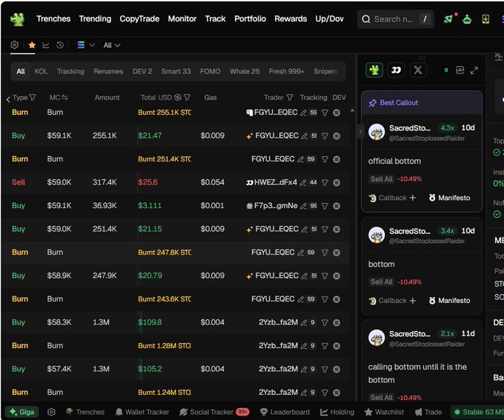
Task: Swap the MC column display
Action: 64,97
